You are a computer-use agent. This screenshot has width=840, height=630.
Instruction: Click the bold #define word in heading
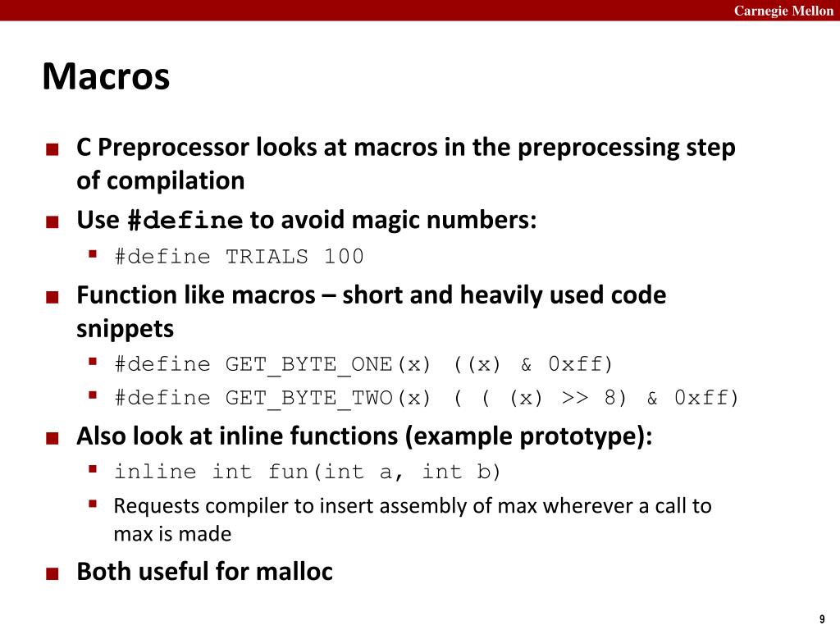[185, 220]
